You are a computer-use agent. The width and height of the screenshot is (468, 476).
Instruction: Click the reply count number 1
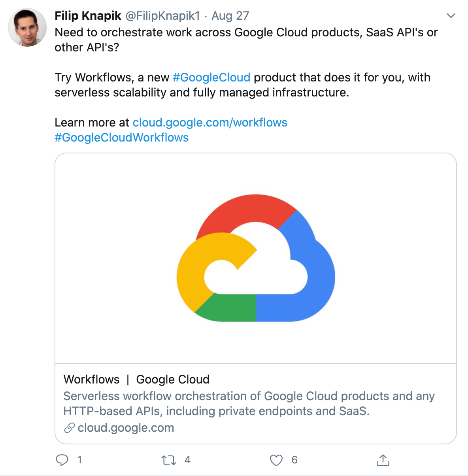(79, 460)
